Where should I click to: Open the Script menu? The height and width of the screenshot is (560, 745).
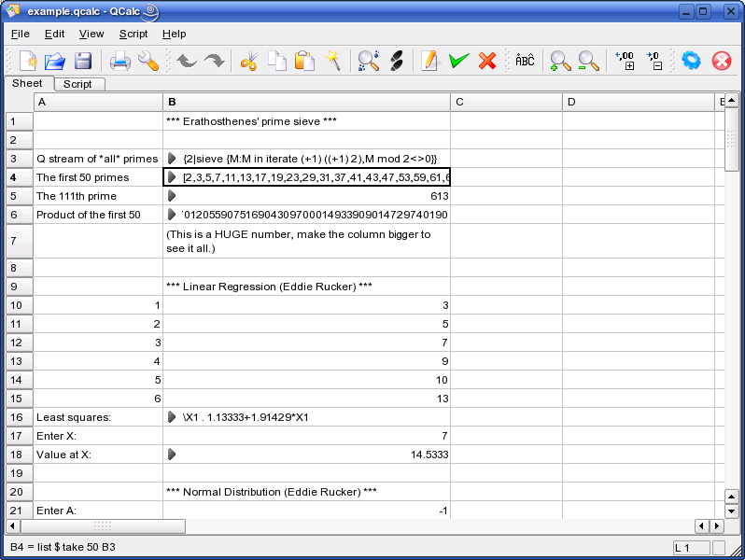(134, 34)
